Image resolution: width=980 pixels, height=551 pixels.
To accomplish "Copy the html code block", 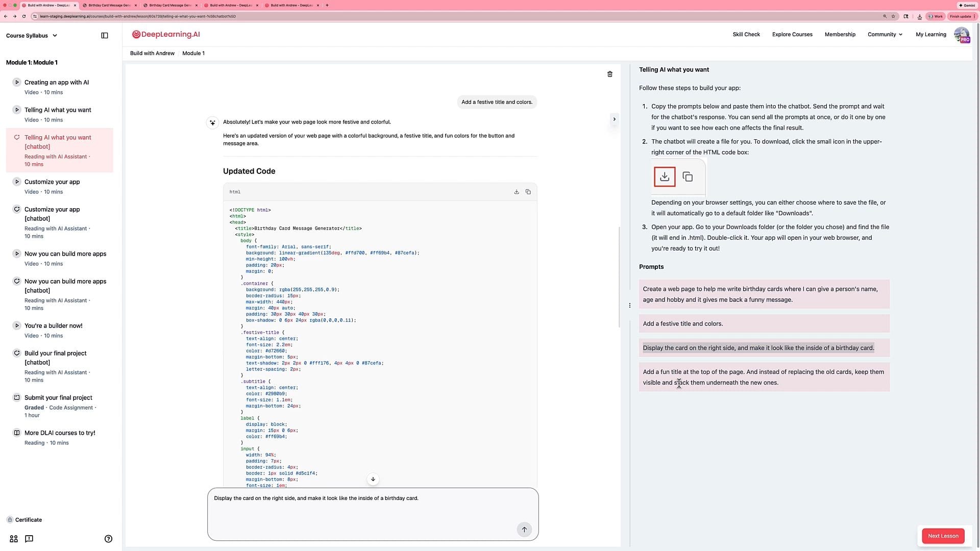I will pyautogui.click(x=528, y=192).
